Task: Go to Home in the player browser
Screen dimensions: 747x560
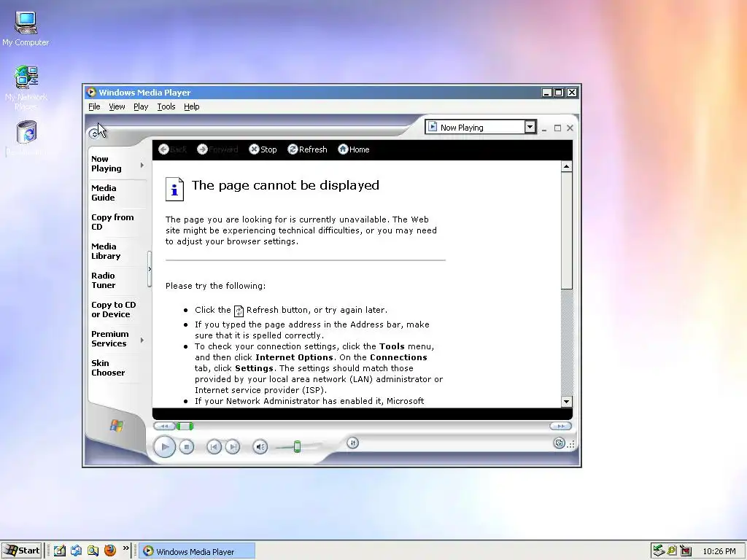Action: pyautogui.click(x=354, y=149)
